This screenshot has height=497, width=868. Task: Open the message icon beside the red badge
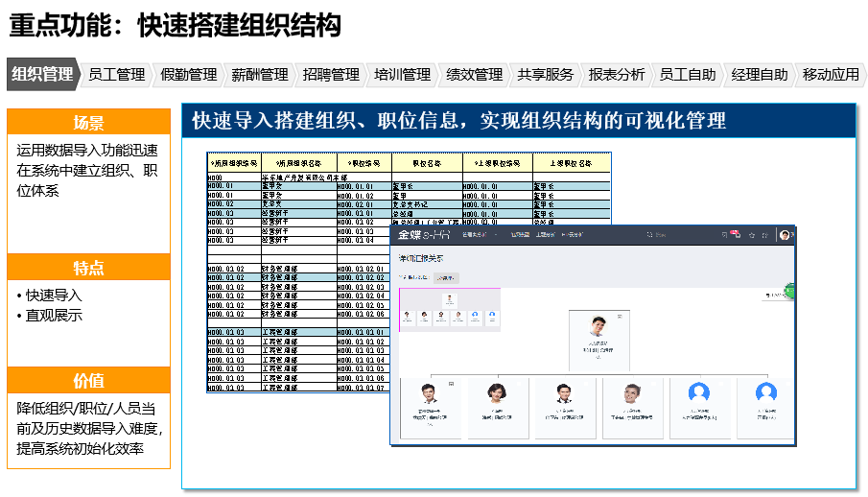point(725,235)
